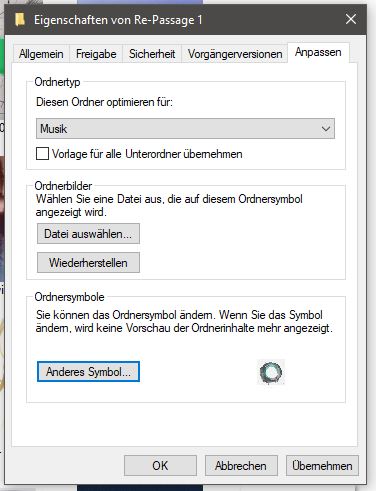Confirm the dialog with OK

(160, 466)
